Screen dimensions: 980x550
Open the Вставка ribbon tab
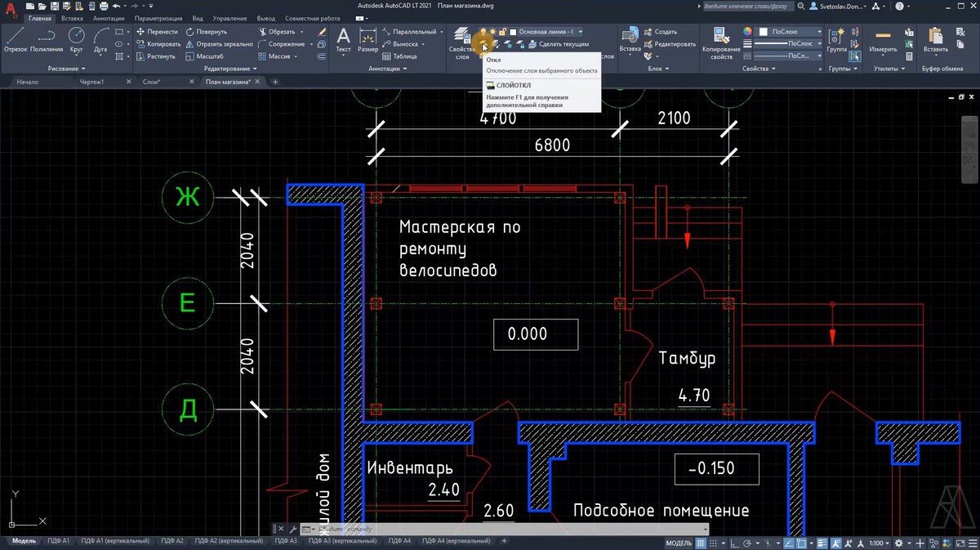[x=73, y=18]
